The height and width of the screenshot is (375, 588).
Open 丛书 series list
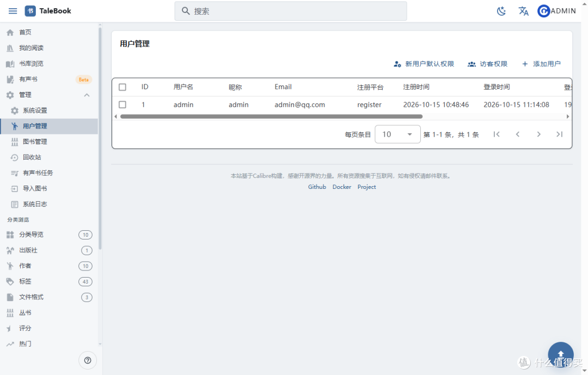(49, 313)
